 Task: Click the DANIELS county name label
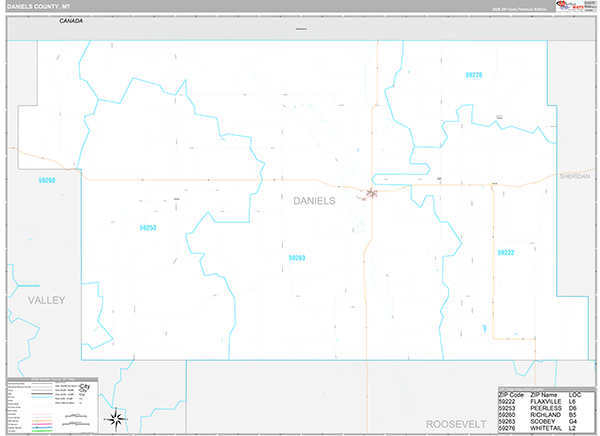[x=314, y=201]
